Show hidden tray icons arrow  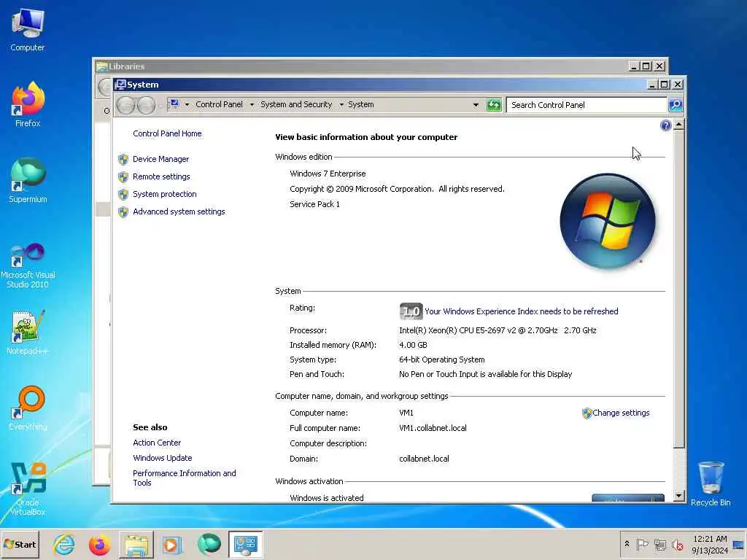point(627,544)
